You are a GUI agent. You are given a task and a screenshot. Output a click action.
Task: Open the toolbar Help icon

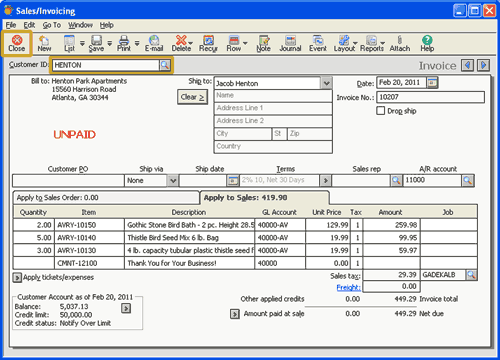click(x=427, y=43)
